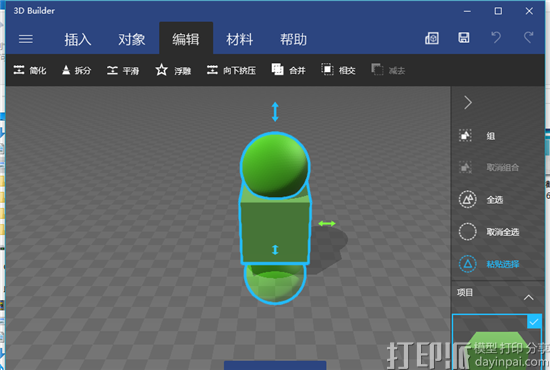
Task: Click 全选 to select all
Action: [481, 200]
